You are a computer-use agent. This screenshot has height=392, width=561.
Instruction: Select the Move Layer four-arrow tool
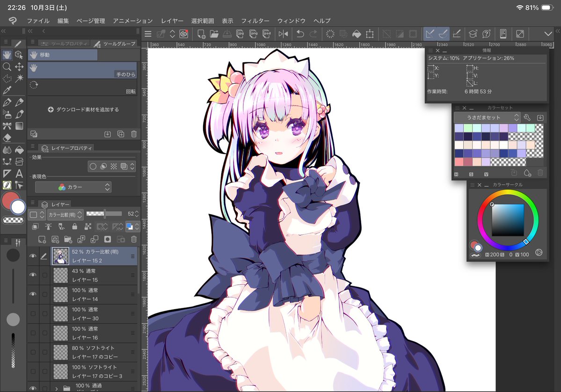(x=19, y=66)
